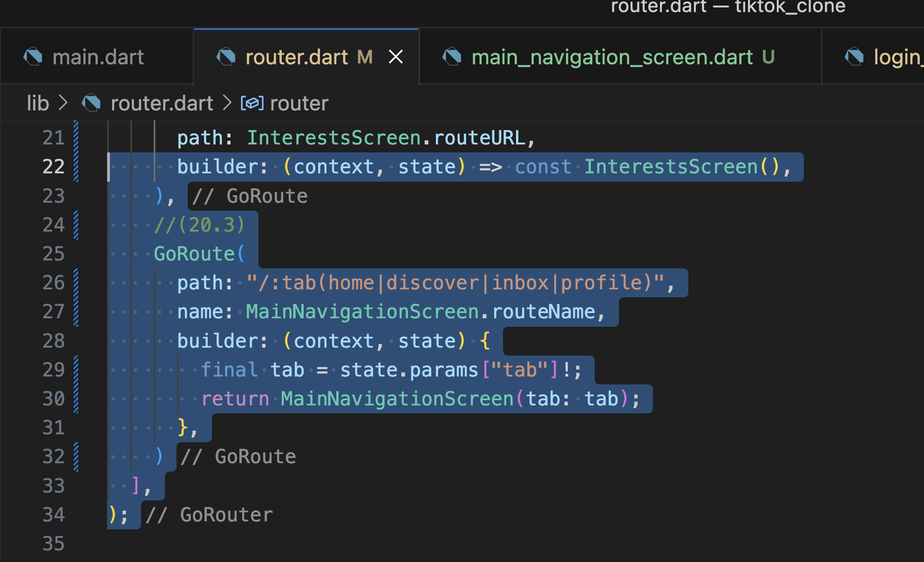The width and height of the screenshot is (924, 562).
Task: Open the login tab
Action: coord(897,57)
